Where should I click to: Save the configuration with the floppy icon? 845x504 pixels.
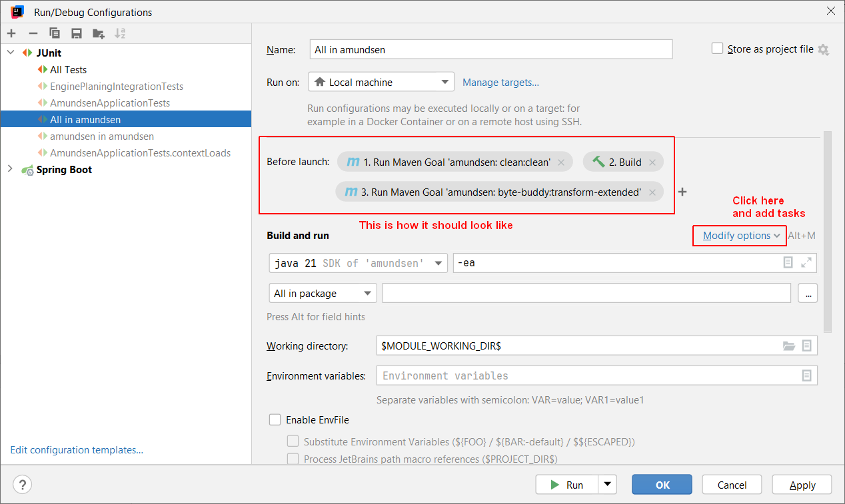(x=77, y=33)
